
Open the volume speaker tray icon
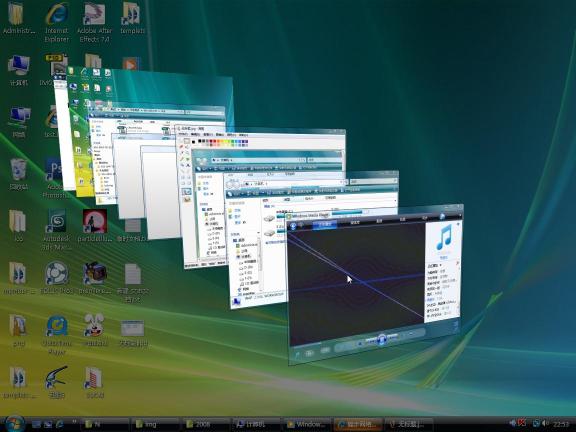coord(546,423)
